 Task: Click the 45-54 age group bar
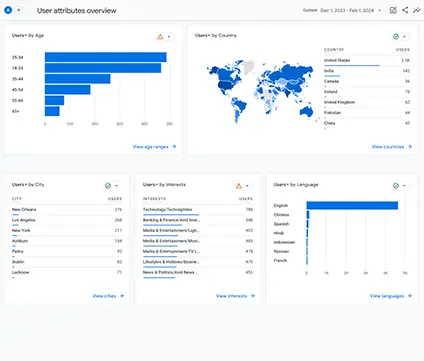pyautogui.click(x=67, y=90)
